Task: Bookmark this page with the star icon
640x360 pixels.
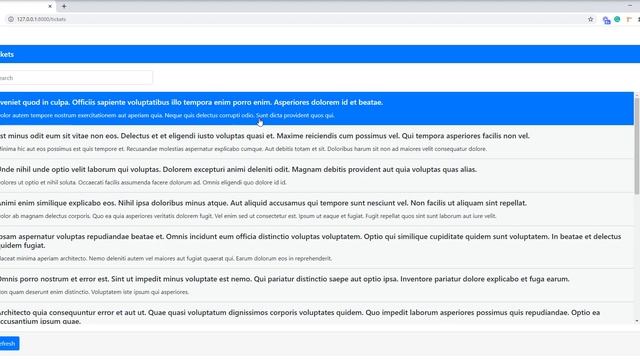Action: pyautogui.click(x=590, y=19)
